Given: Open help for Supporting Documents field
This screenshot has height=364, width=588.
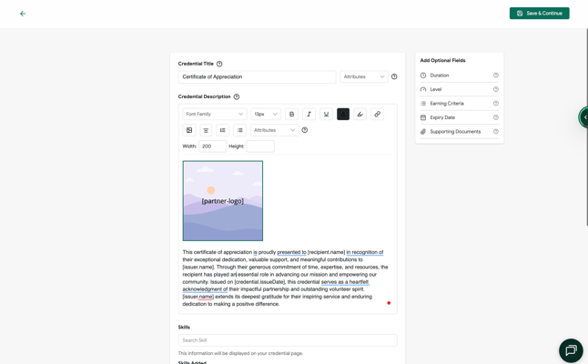Looking at the screenshot, I should pos(496,132).
